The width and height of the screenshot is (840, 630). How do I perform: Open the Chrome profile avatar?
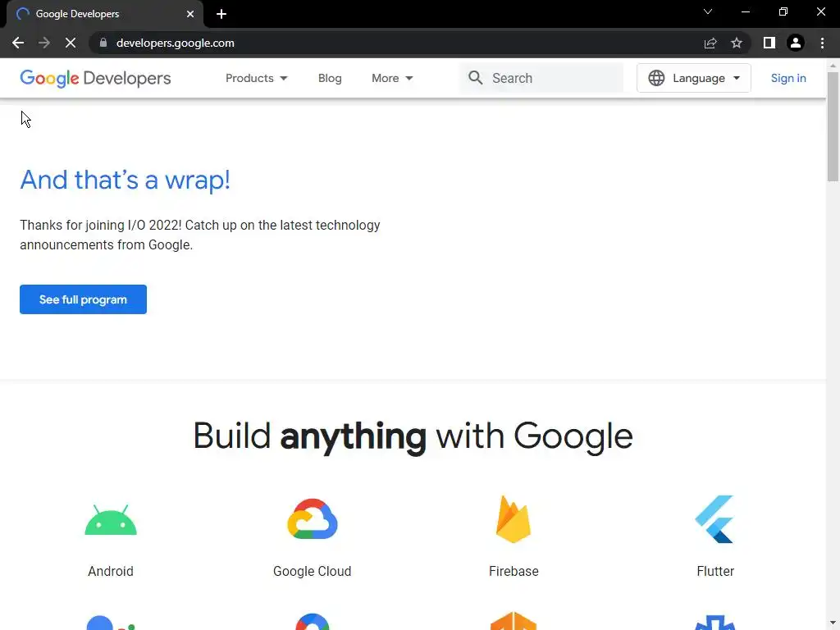click(x=796, y=43)
